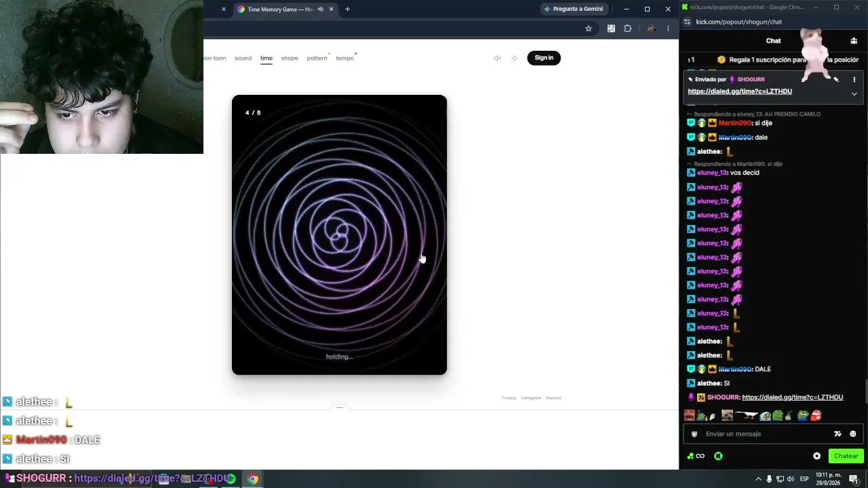Bookmark this page with the star icon
The width and height of the screenshot is (868, 488).
pos(589,28)
